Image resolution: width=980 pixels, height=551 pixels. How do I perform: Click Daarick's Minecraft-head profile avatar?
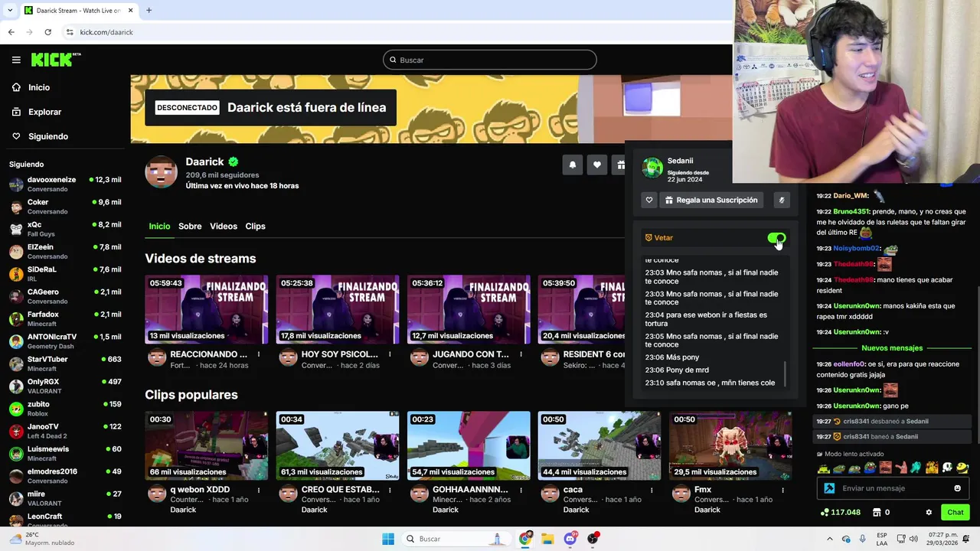(162, 172)
